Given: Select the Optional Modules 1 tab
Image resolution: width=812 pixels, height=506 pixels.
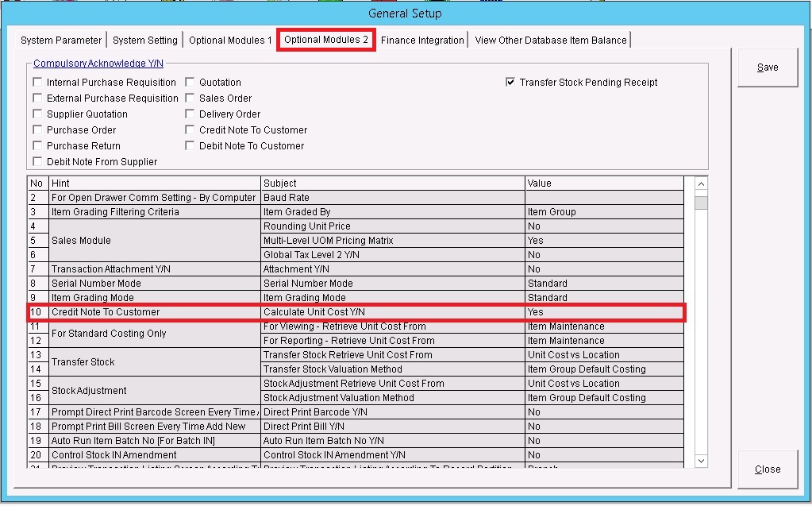Looking at the screenshot, I should click(x=230, y=41).
